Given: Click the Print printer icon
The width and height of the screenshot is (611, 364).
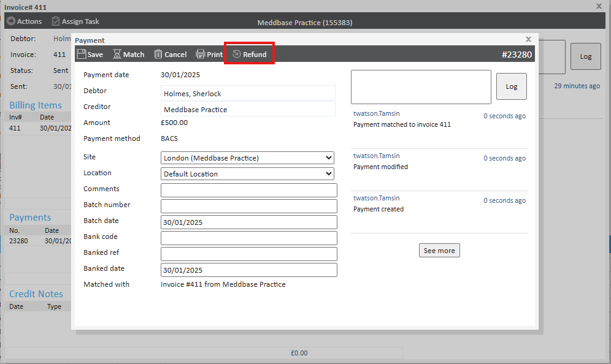Looking at the screenshot, I should click(201, 54).
